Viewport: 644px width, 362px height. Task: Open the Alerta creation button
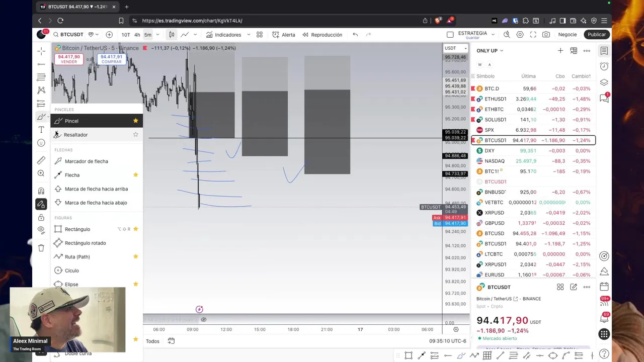click(284, 35)
